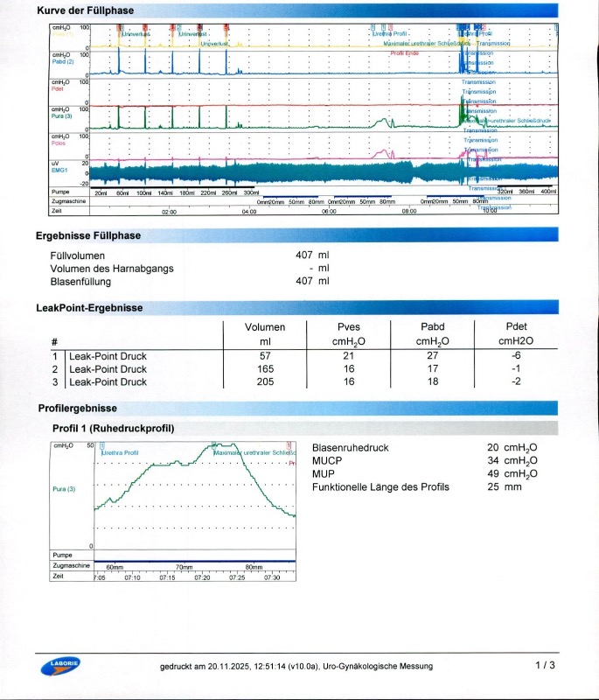Click the page indicator 1 / 3

click(x=544, y=666)
